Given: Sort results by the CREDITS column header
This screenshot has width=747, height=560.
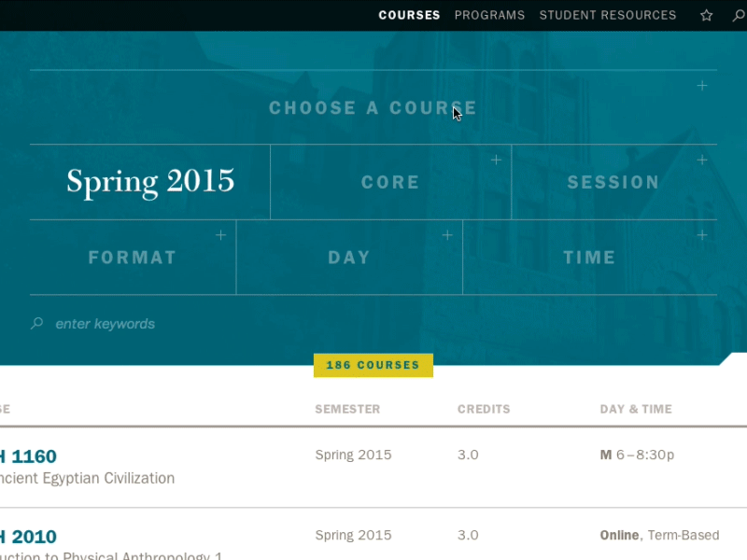Looking at the screenshot, I should 483,409.
